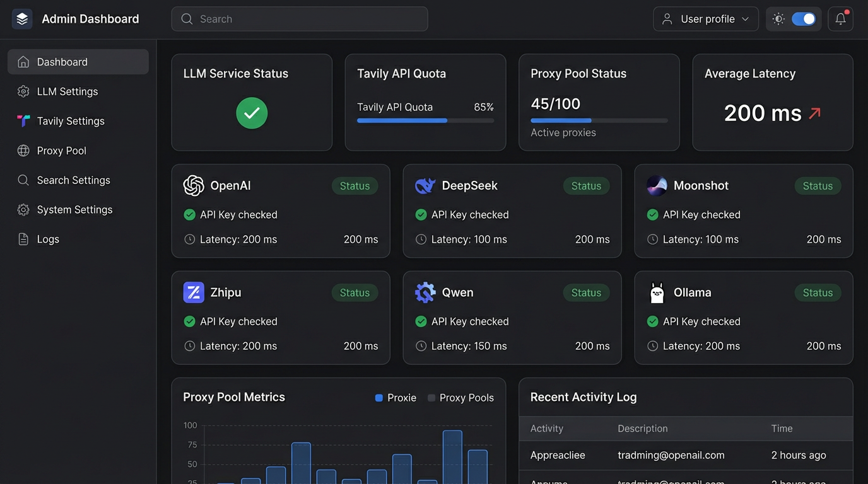Image resolution: width=868 pixels, height=484 pixels.
Task: Toggle the light/dark theme switch
Action: click(x=803, y=19)
